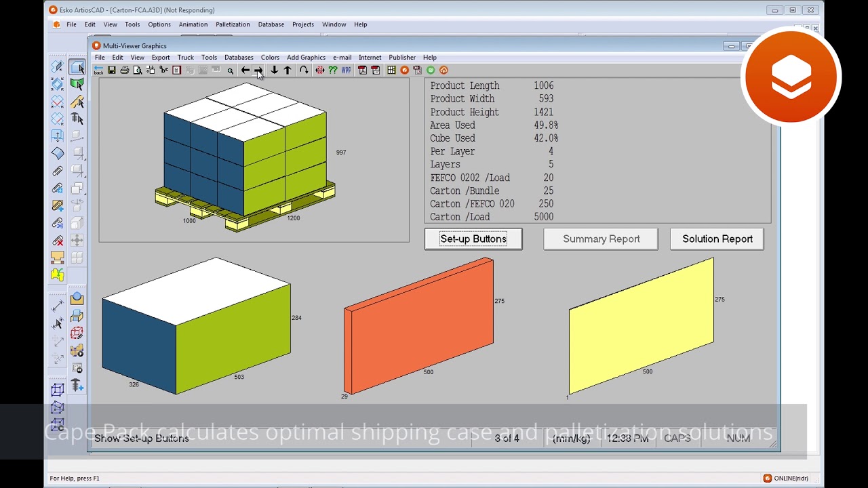Click the first red PDF export icon
Image resolution: width=868 pixels, height=488 pixels.
362,70
